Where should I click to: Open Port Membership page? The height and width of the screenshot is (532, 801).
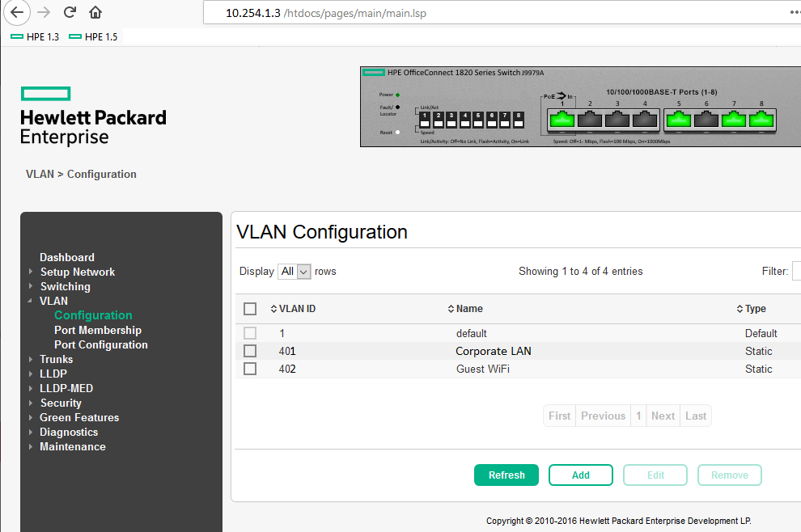[98, 330]
